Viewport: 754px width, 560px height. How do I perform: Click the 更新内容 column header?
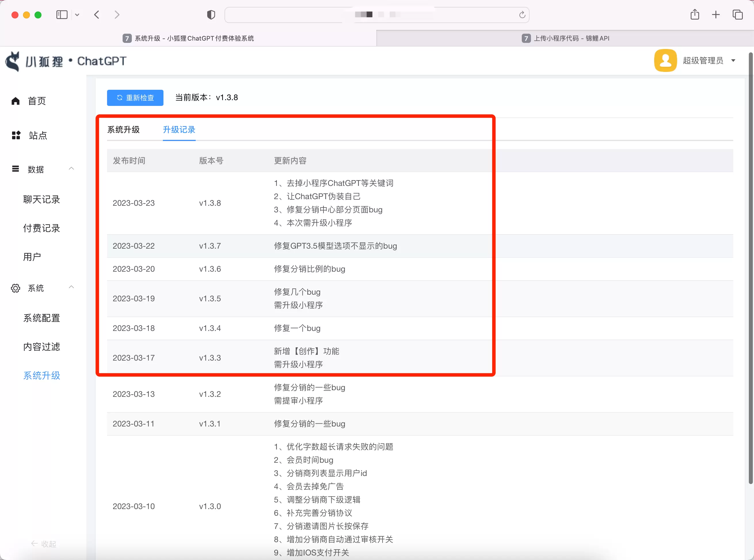pos(290,161)
